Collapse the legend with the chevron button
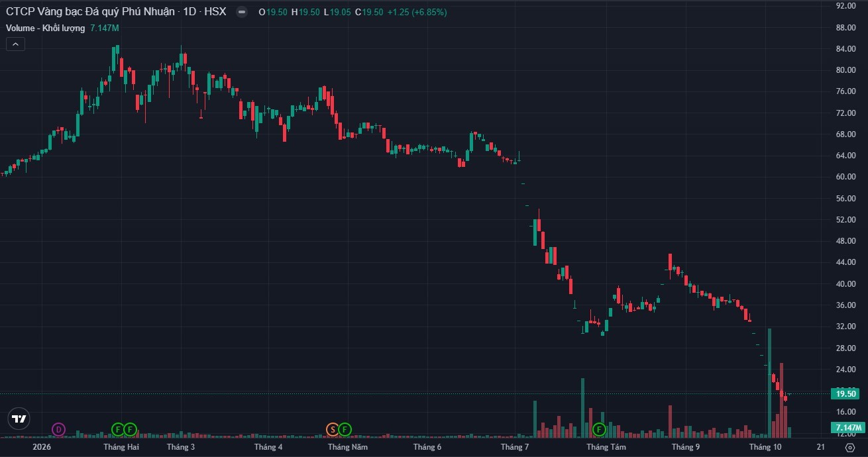This screenshot has width=868, height=457. 15,44
